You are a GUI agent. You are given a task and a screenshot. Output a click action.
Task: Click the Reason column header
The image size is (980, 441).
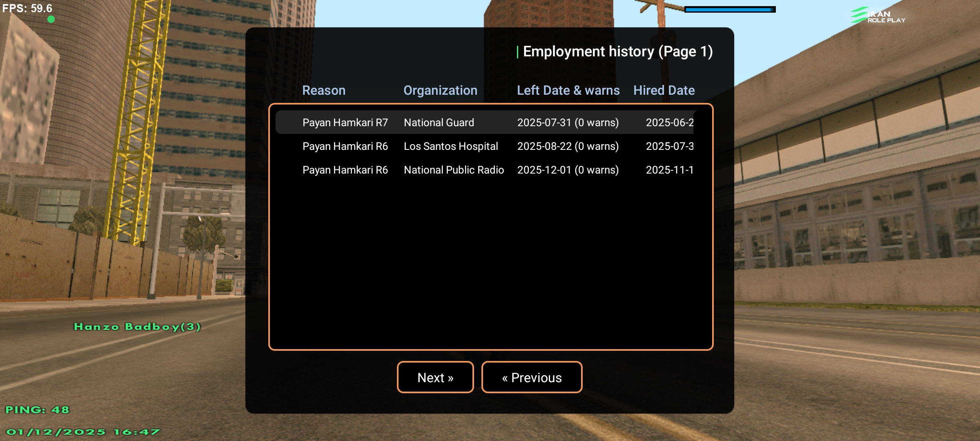click(324, 90)
